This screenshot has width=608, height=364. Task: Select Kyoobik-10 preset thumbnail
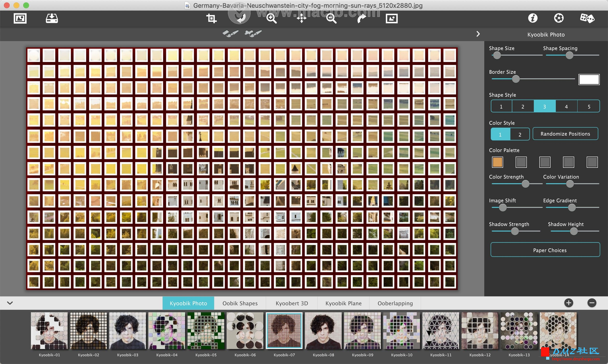pyautogui.click(x=402, y=331)
